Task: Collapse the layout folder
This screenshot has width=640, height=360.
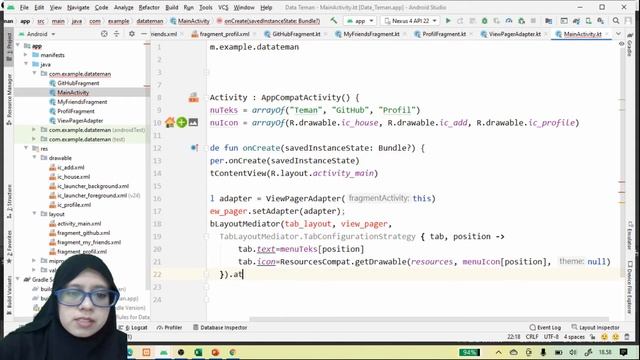Action: click(34, 214)
